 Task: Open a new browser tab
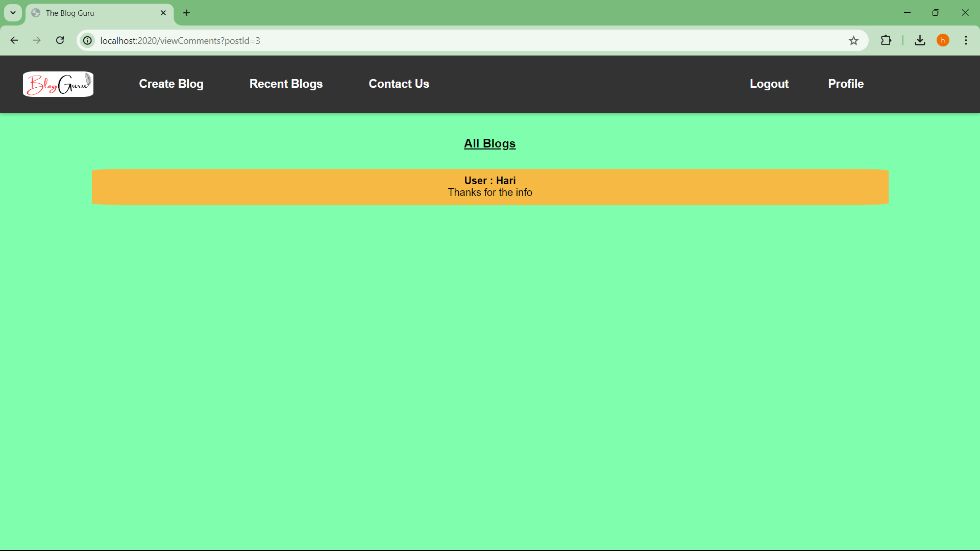187,13
